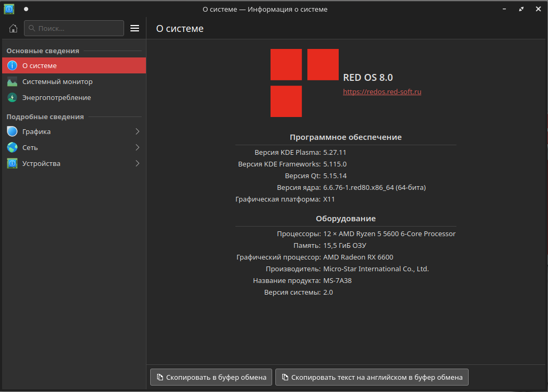Click KDE Plasma version value "5.27.11"

coord(334,152)
